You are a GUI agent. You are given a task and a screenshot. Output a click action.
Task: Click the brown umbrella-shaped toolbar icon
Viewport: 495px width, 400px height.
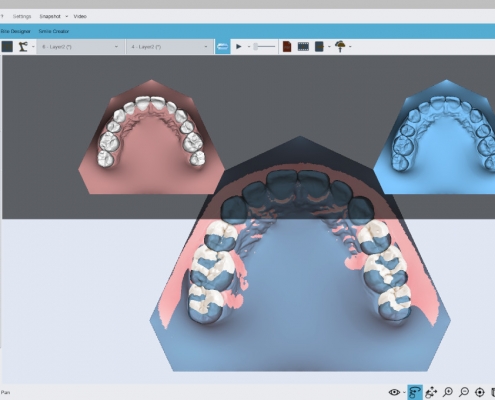point(340,46)
